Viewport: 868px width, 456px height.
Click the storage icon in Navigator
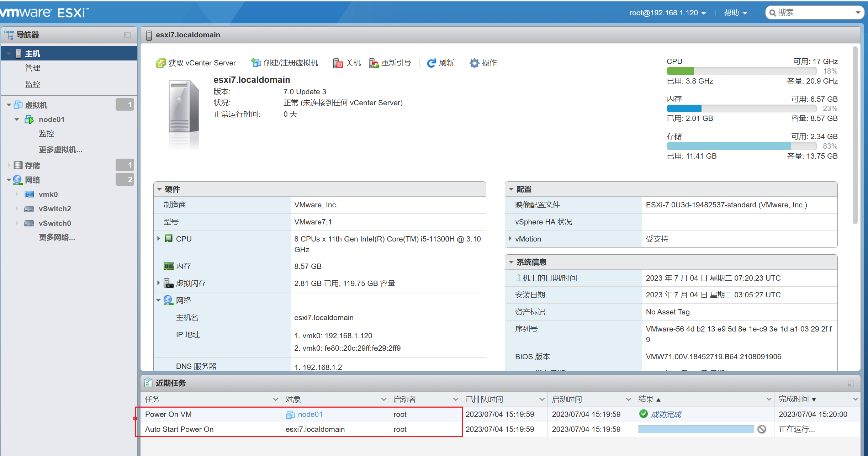(18, 165)
